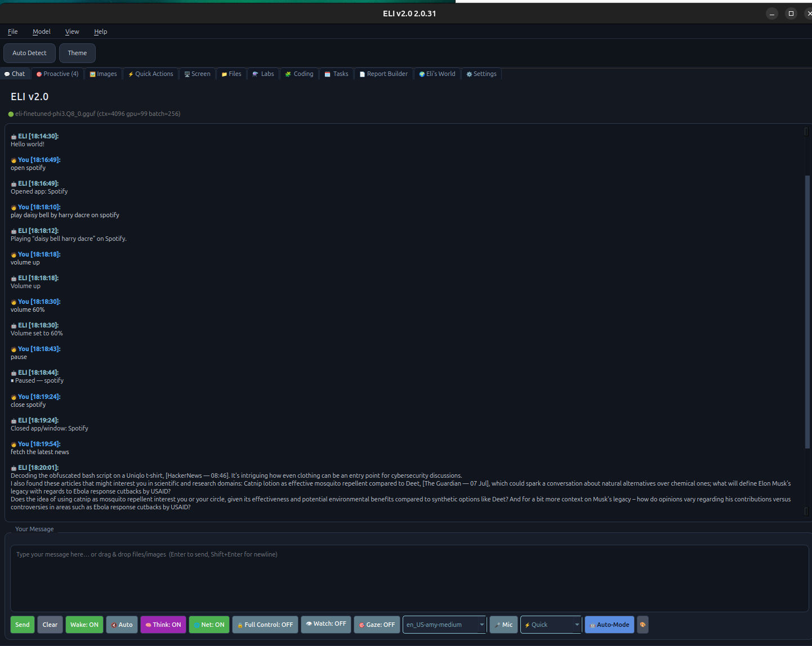This screenshot has height=646, width=812.
Task: Click 'Closed app/window: Spotify' reply
Action: click(50, 428)
